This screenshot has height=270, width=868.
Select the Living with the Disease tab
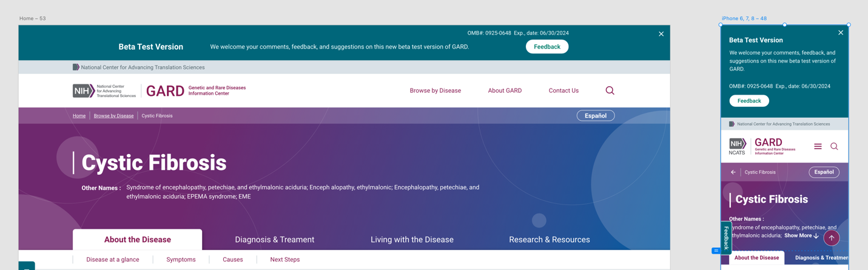pyautogui.click(x=412, y=240)
